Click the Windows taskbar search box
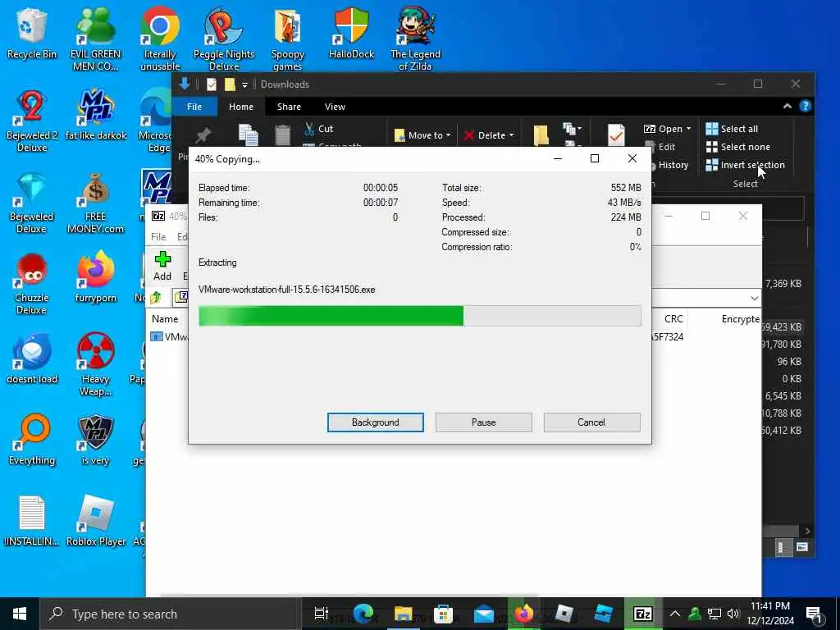The image size is (840, 630). coord(171,614)
